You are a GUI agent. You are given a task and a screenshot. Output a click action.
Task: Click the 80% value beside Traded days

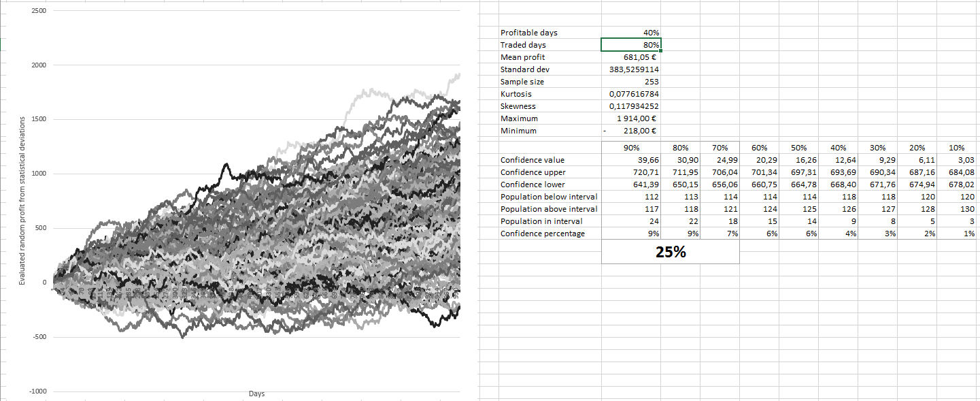point(631,45)
